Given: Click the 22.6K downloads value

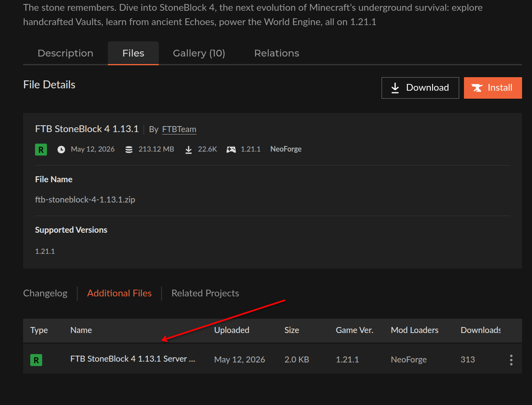Looking at the screenshot, I should (207, 149).
